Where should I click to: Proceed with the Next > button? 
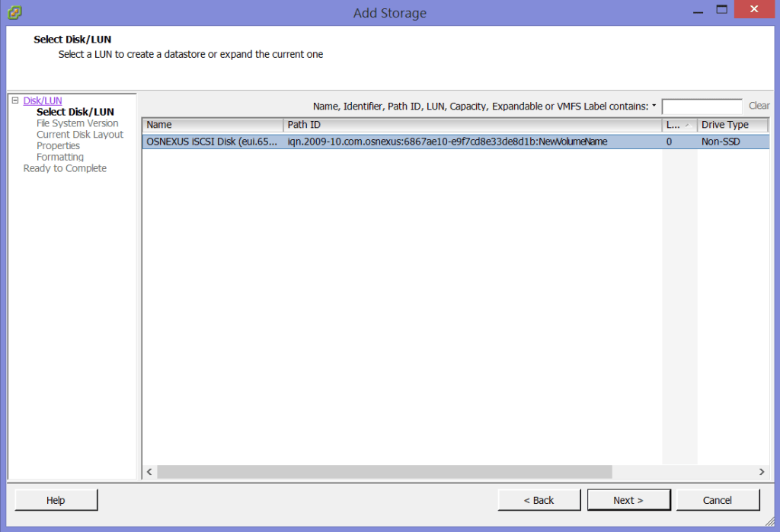(628, 500)
